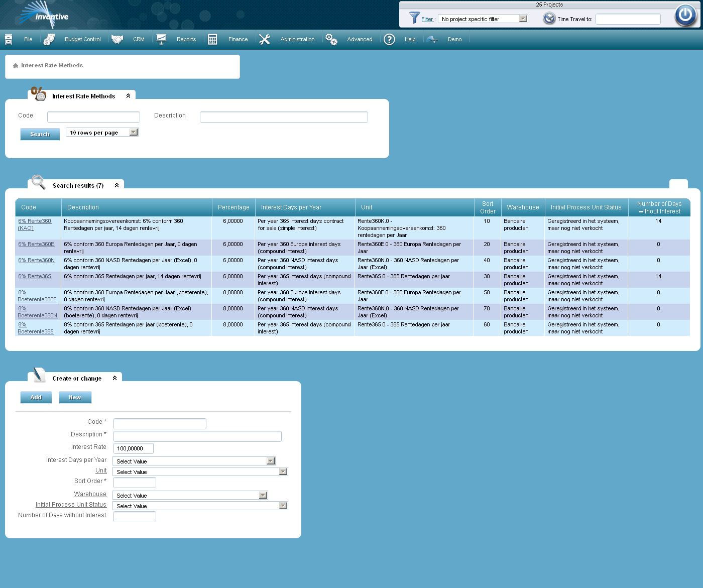703x588 pixels.
Task: Collapse the Search results panel
Action: [x=117, y=185]
